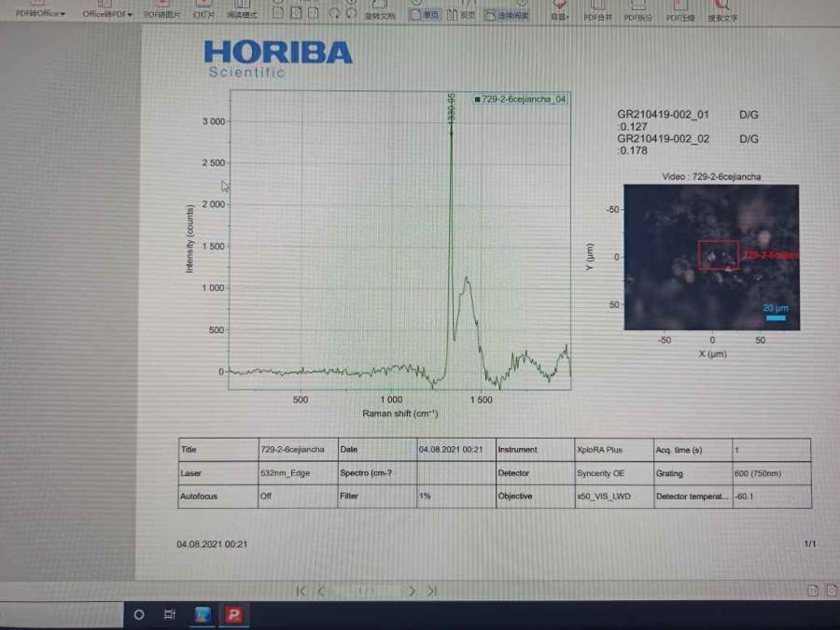
Task: Click the 'Video : 729-2-6cejiancha' caption
Action: pos(711,176)
